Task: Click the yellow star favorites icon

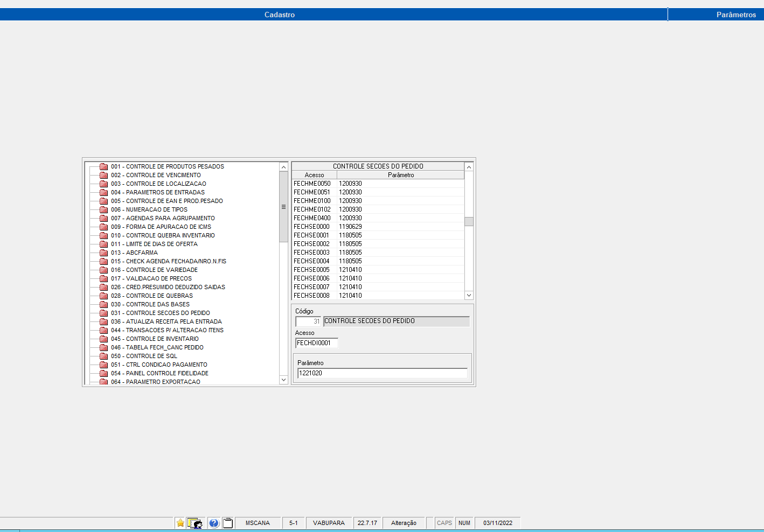Action: pos(180,523)
